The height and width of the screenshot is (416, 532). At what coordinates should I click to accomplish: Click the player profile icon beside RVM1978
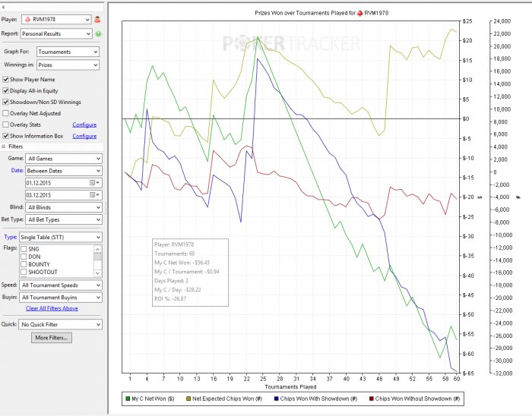point(98,18)
